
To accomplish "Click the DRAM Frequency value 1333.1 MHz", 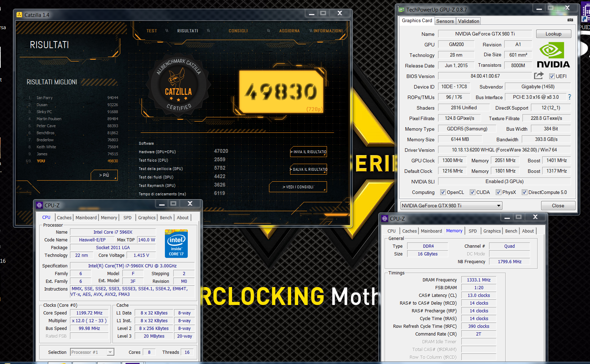I will point(479,280).
